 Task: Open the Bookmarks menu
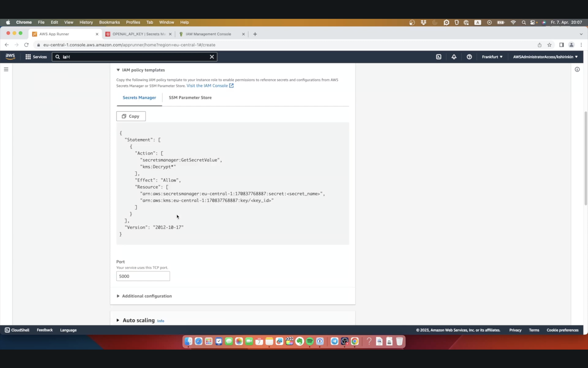point(110,22)
